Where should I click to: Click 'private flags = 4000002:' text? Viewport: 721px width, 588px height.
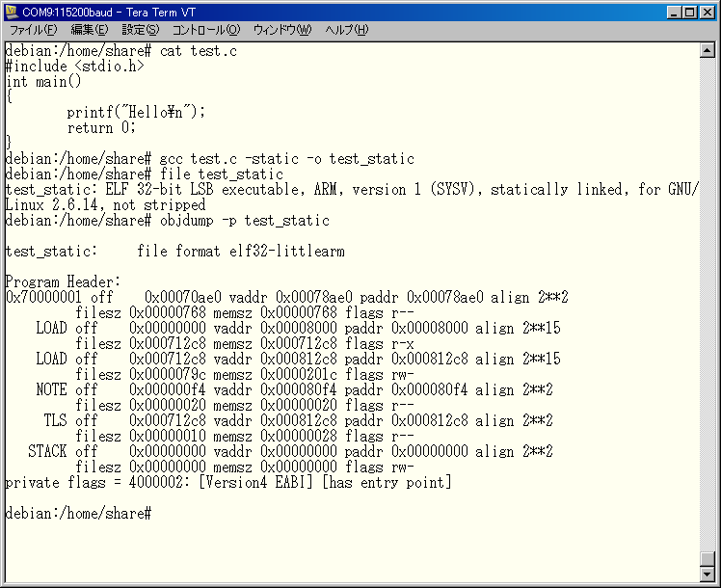98,483
